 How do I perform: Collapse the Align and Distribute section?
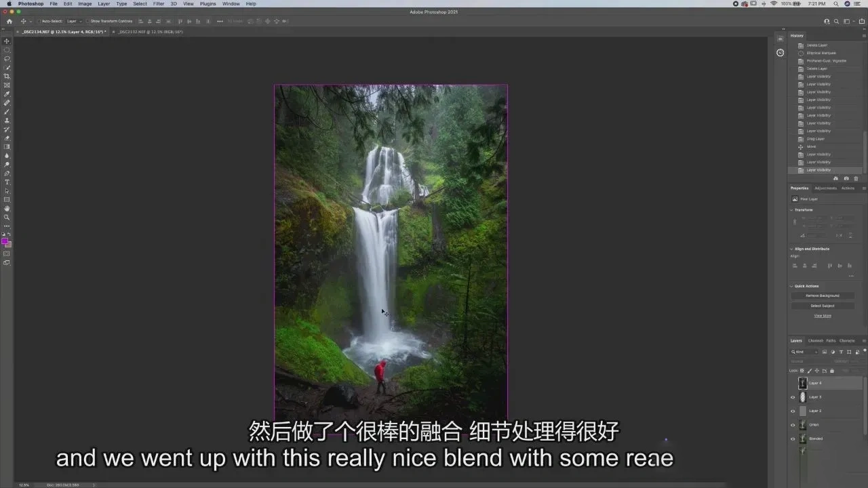pos(792,249)
